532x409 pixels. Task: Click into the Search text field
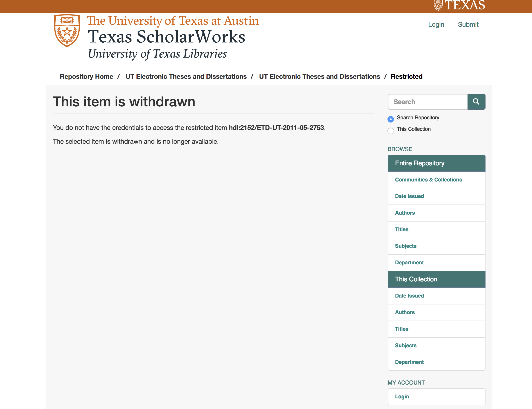[x=427, y=102]
